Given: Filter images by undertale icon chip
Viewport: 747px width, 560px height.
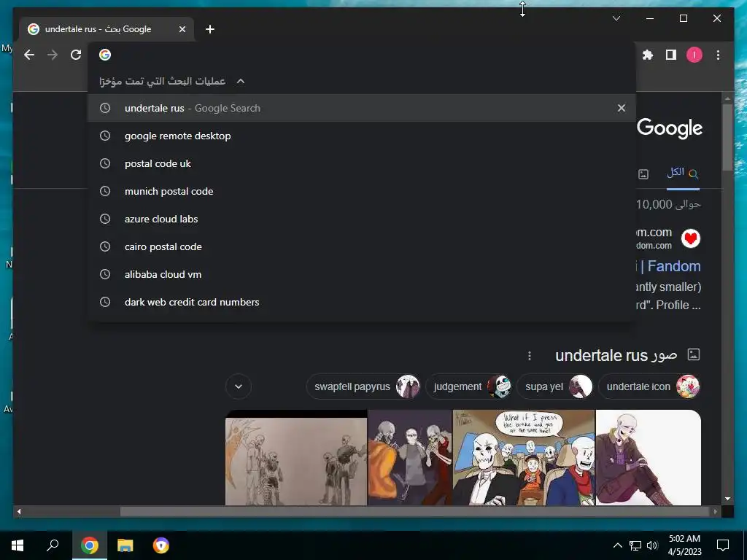Looking at the screenshot, I should click(x=649, y=386).
